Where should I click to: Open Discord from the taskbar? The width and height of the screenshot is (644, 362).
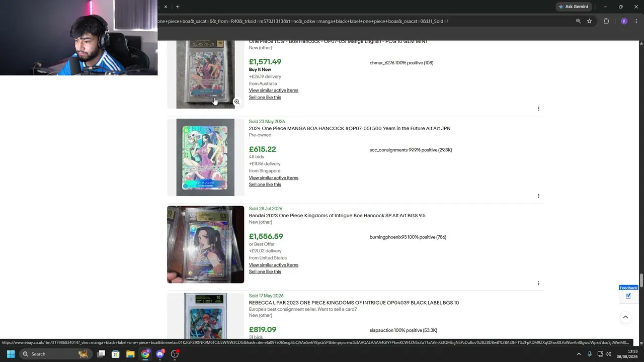click(160, 354)
